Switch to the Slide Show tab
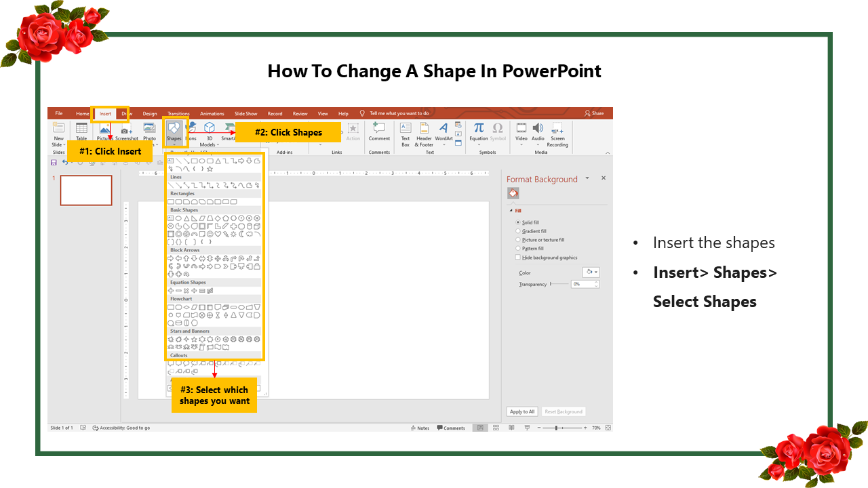Viewport: 868px width, 488px height. pyautogui.click(x=246, y=114)
